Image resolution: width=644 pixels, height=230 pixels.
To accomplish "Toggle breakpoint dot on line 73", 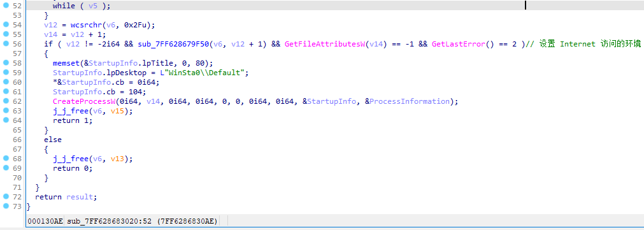I will (6, 206).
